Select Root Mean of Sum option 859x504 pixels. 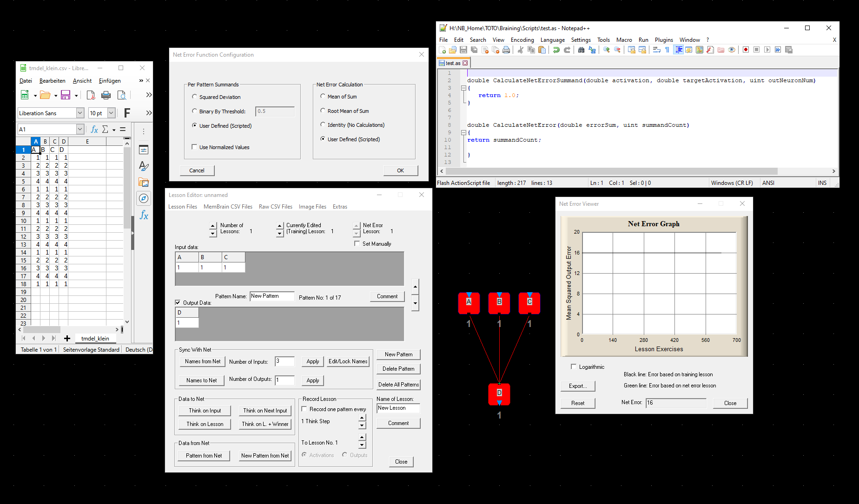pyautogui.click(x=323, y=111)
